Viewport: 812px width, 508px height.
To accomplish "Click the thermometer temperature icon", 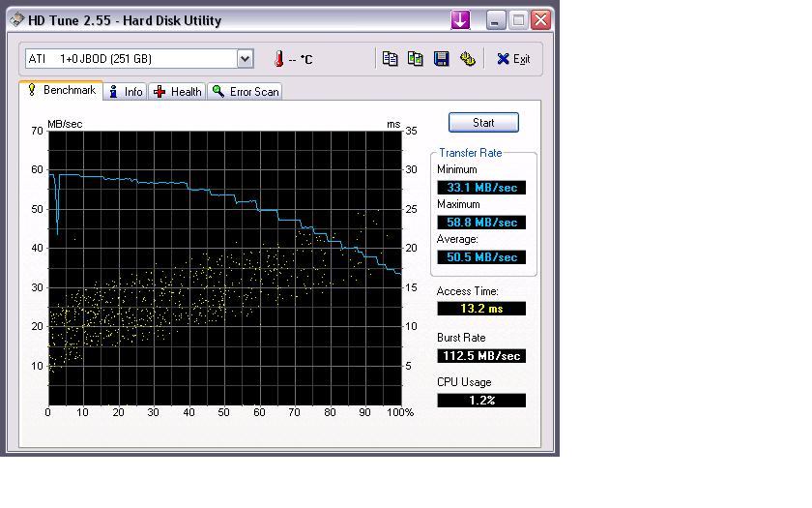I will [x=279, y=59].
